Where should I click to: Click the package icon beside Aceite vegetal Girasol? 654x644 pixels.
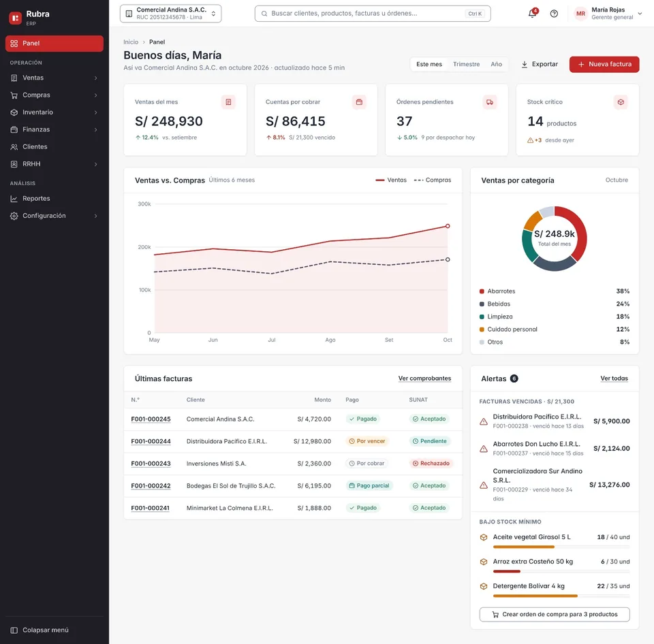click(484, 537)
